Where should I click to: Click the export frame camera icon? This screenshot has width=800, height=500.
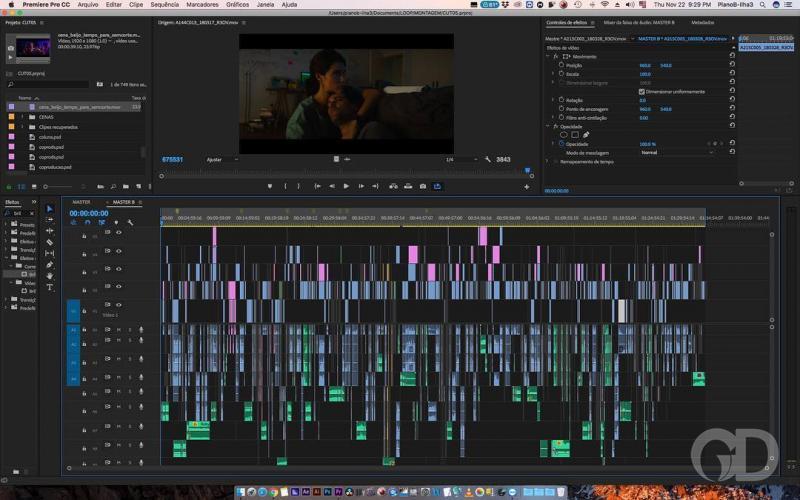tap(423, 186)
